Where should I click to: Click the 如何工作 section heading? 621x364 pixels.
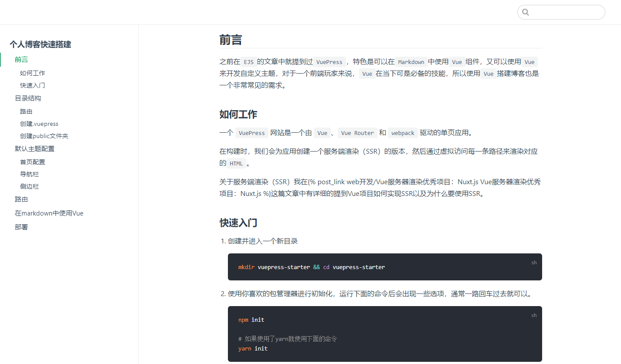pyautogui.click(x=238, y=115)
